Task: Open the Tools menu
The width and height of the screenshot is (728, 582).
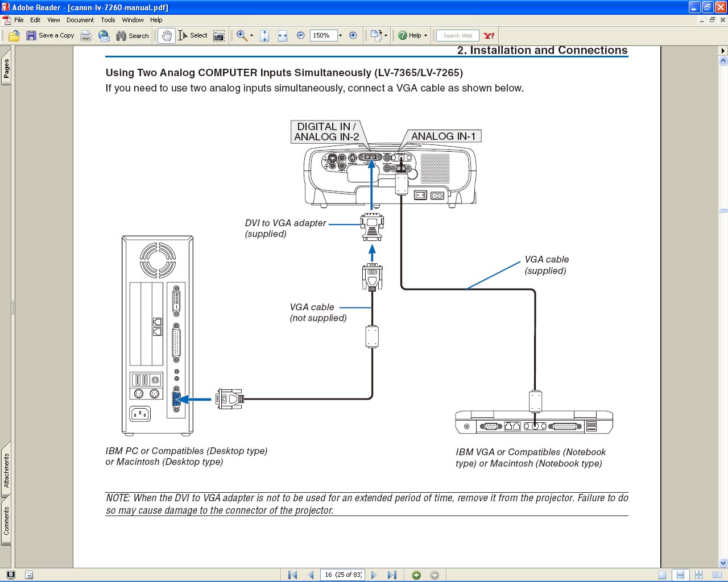Action: pos(108,20)
